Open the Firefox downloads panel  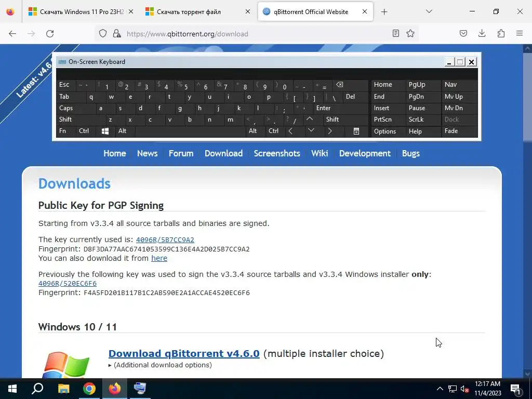[482, 33]
